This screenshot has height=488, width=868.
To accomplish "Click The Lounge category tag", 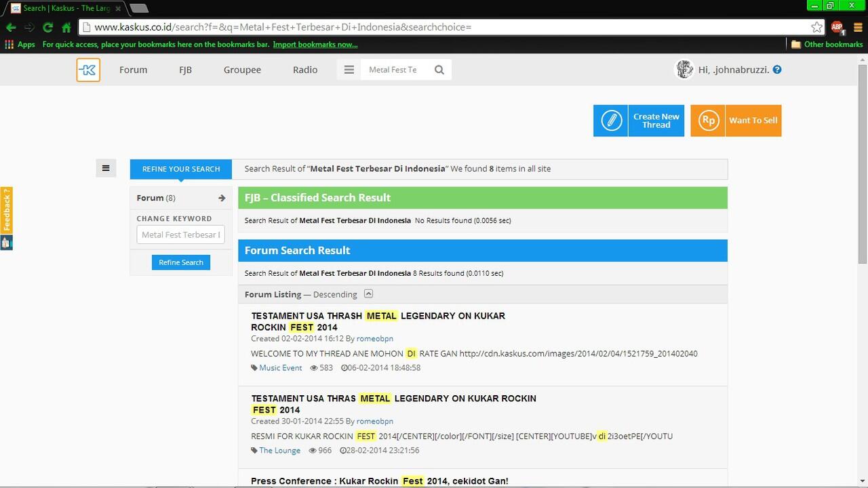I will pos(279,450).
